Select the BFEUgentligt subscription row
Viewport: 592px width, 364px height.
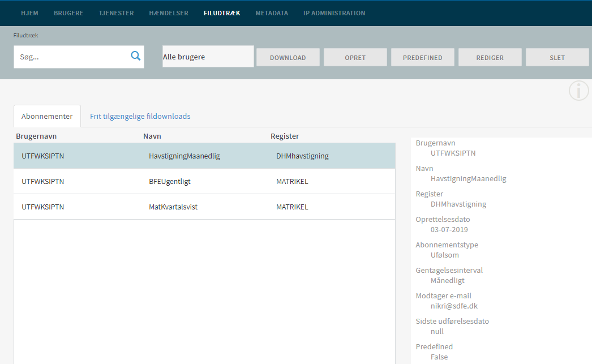[x=204, y=181]
